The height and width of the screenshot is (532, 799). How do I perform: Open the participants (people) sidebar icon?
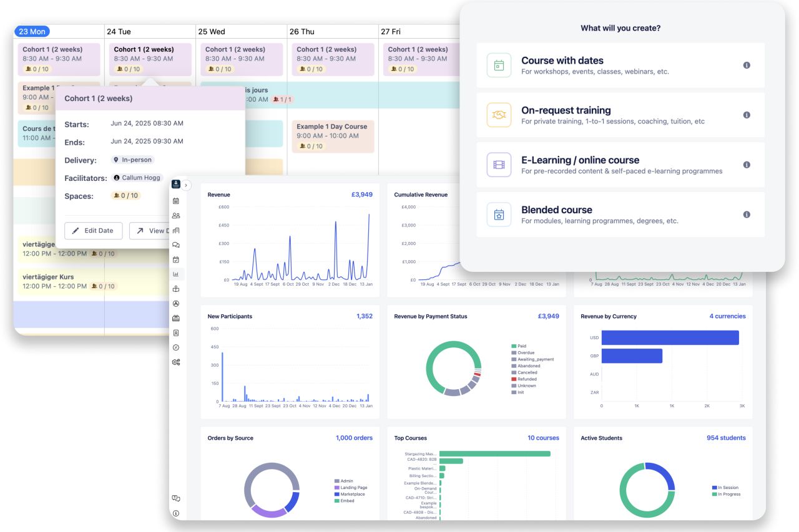click(x=176, y=216)
